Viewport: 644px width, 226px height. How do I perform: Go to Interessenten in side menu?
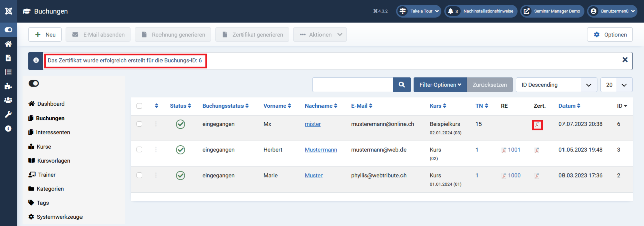click(x=53, y=132)
